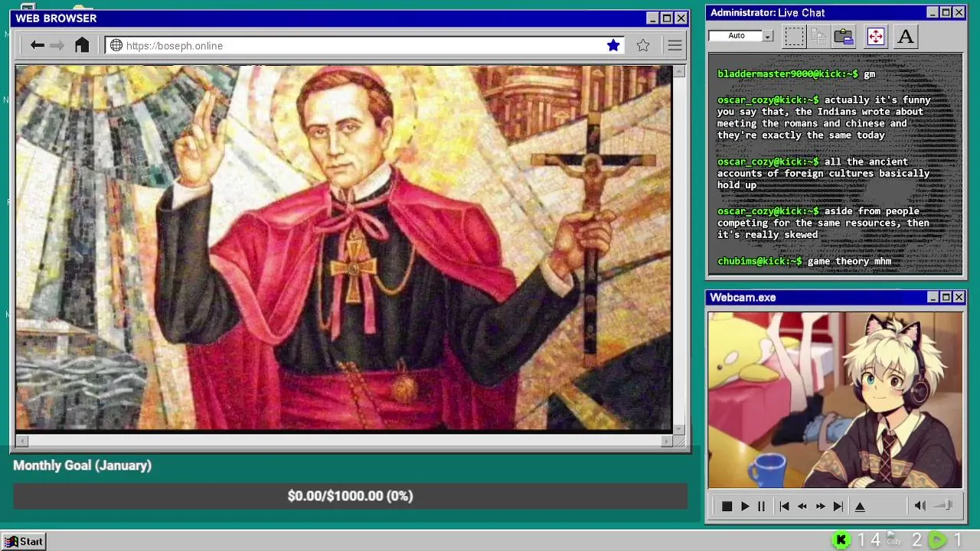The width and height of the screenshot is (980, 551).
Task: Click the outlined favorites star icon
Action: [643, 45]
